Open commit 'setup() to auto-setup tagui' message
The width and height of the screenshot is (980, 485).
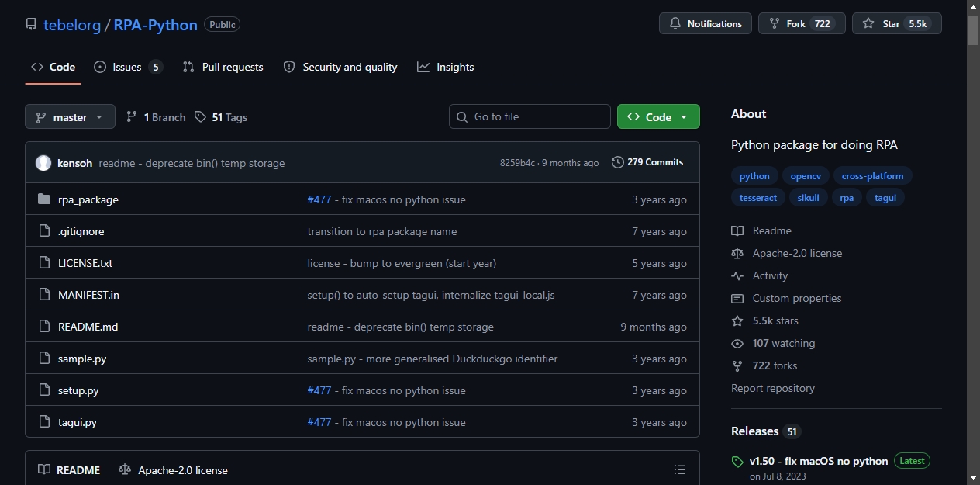pos(431,295)
